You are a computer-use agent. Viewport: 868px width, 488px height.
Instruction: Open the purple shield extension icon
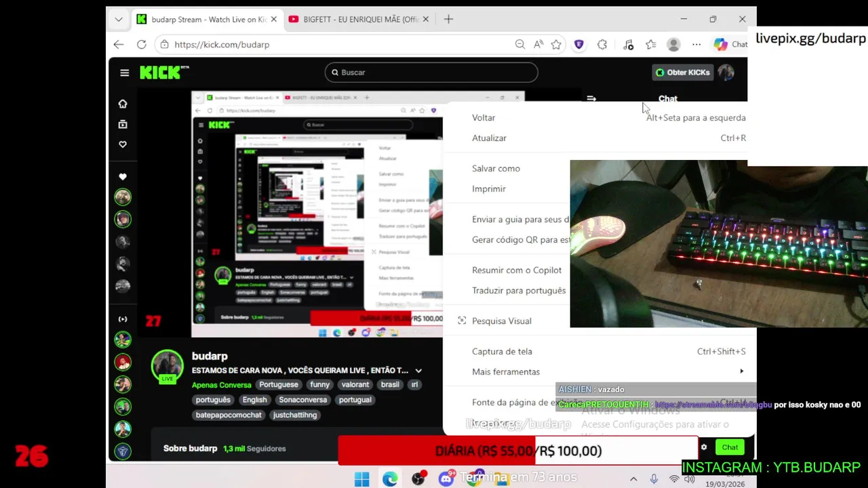(579, 45)
